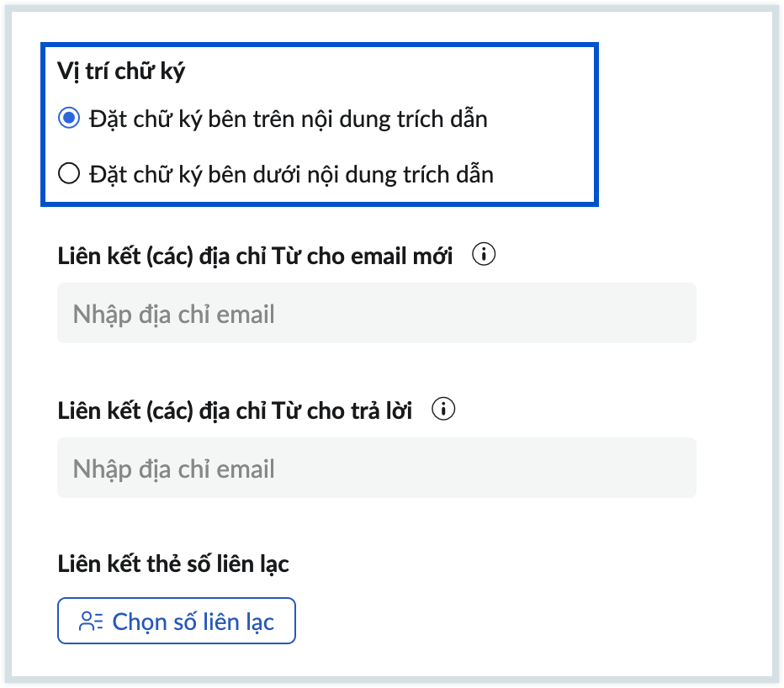
Task: Click label 'Liên kết (các) địa chỉ Từ cho email mới'
Action: coord(256,256)
